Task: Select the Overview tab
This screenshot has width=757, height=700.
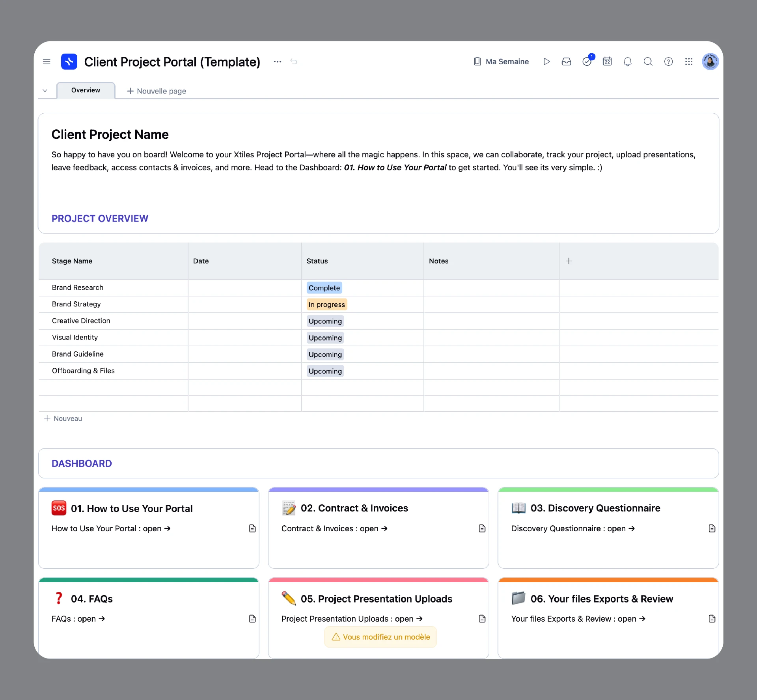Action: (86, 90)
